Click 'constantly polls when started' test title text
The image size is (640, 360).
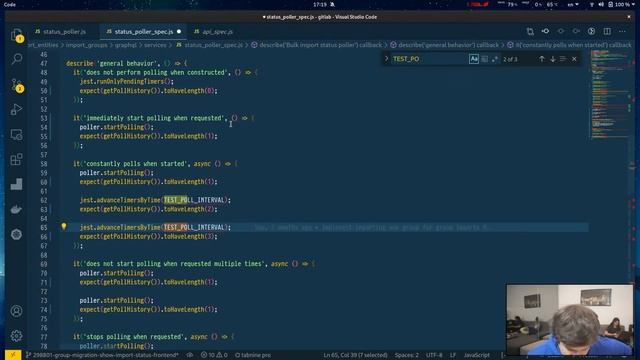136,164
